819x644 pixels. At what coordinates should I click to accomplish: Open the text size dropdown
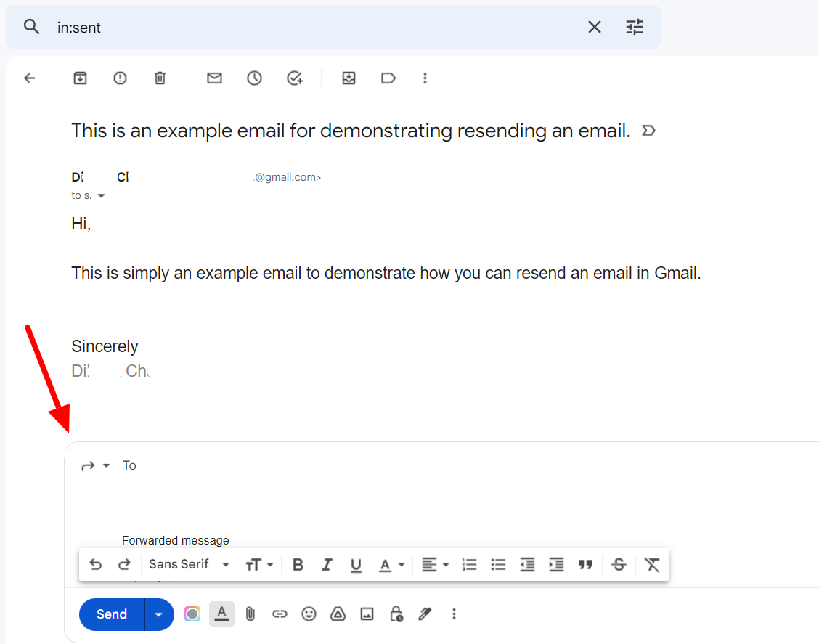[x=260, y=565]
